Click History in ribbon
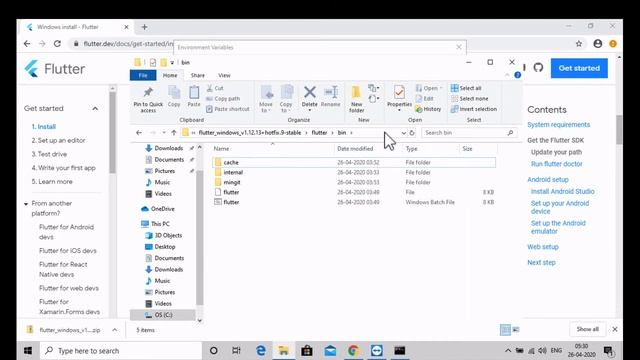 tap(428, 109)
